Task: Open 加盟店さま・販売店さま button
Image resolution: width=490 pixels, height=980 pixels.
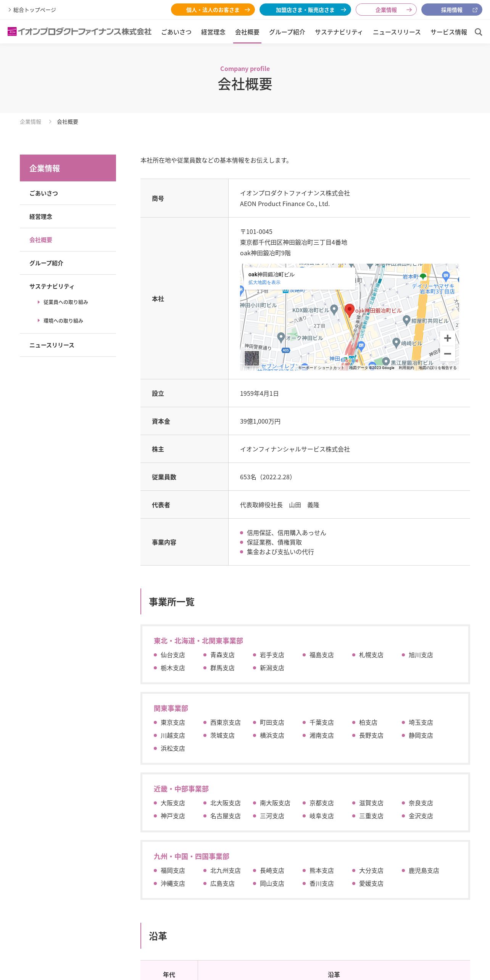Action: [305, 10]
